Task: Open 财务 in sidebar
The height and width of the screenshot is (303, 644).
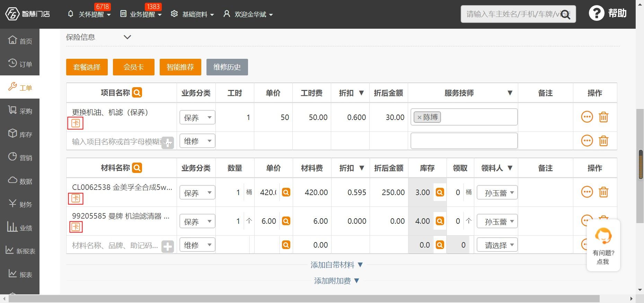Action: (20, 204)
